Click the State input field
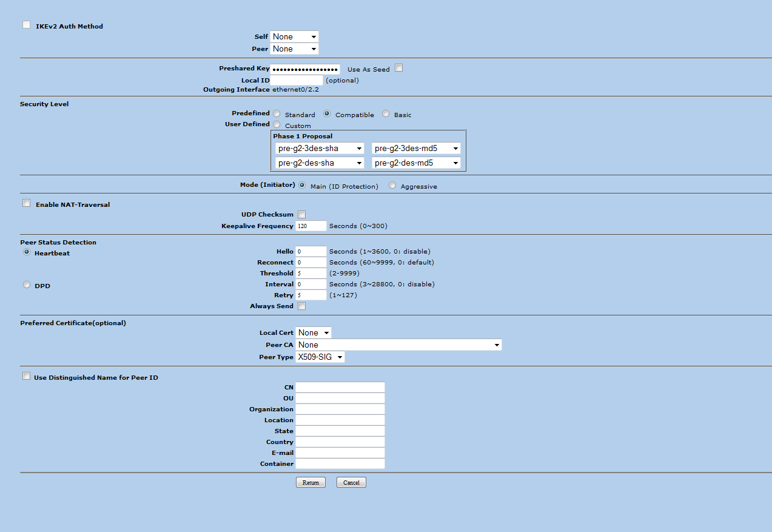 point(340,431)
